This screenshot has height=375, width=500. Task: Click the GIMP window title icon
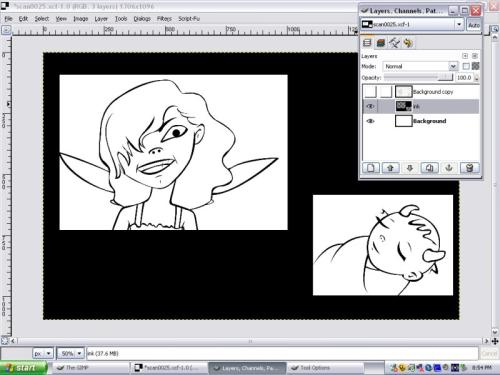point(5,6)
